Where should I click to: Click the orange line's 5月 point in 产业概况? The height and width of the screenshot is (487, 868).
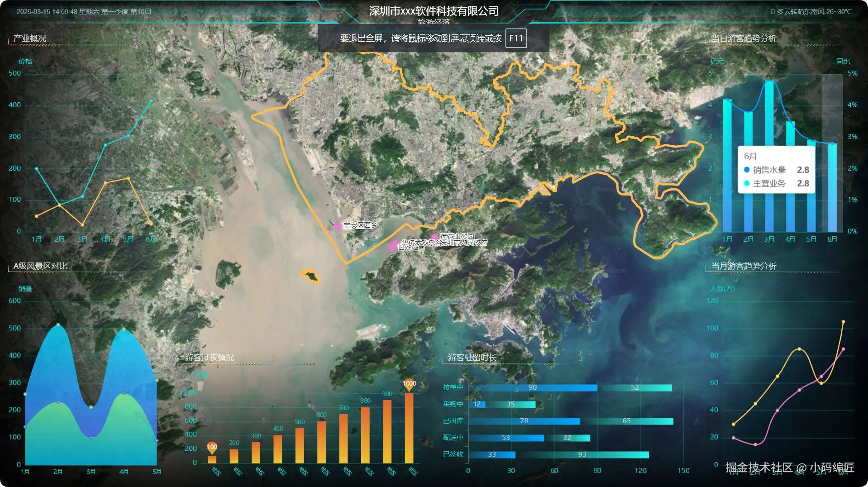click(x=128, y=178)
